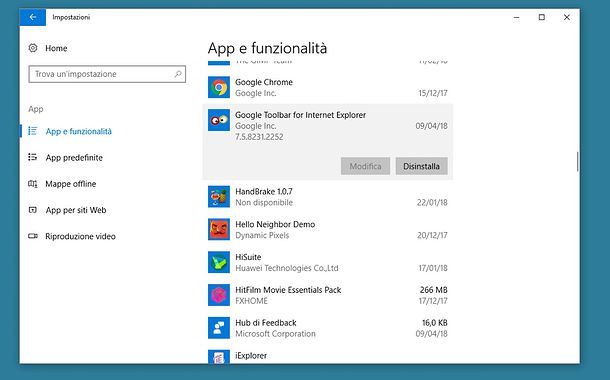Open Riproduzione video section

pyautogui.click(x=80, y=236)
